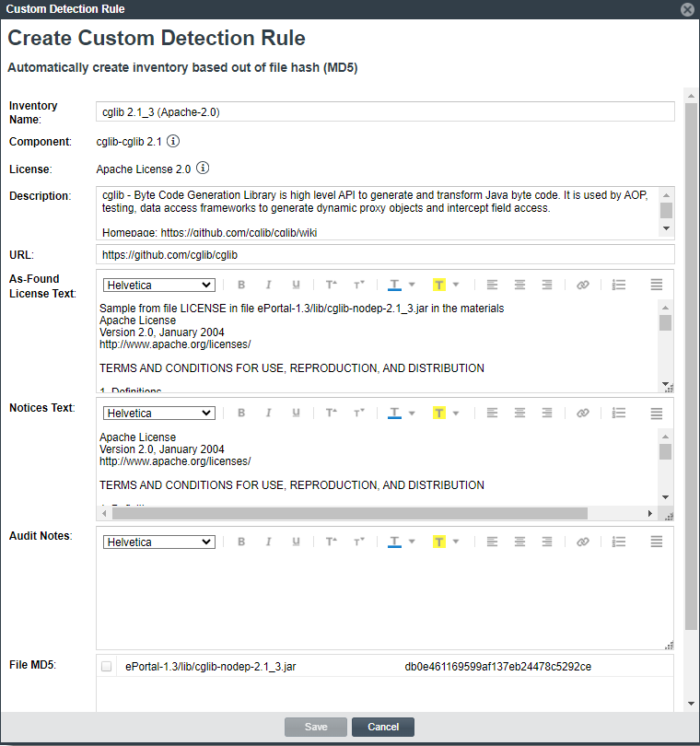Click the Save button
Image resolution: width=700 pixels, height=746 pixels.
316,727
